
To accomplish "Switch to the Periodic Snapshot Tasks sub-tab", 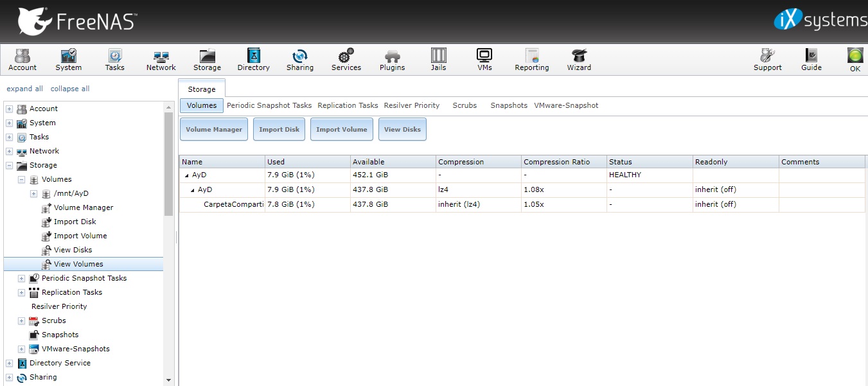I will pyautogui.click(x=269, y=105).
